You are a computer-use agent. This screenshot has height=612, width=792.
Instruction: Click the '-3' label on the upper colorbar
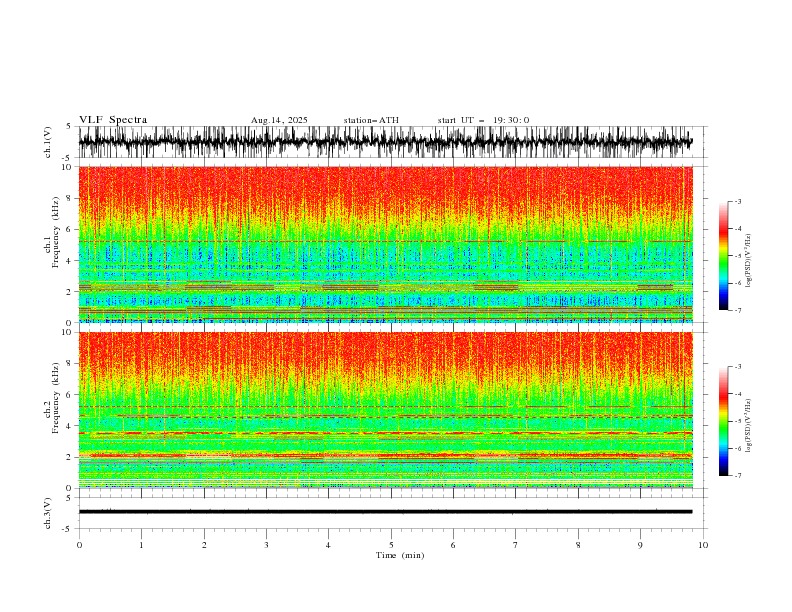(x=737, y=201)
